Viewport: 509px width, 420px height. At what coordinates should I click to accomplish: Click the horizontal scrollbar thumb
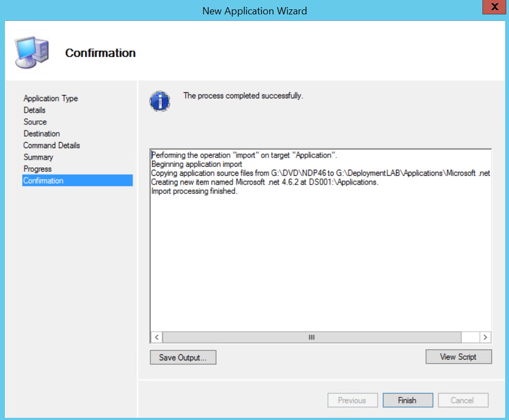click(311, 337)
